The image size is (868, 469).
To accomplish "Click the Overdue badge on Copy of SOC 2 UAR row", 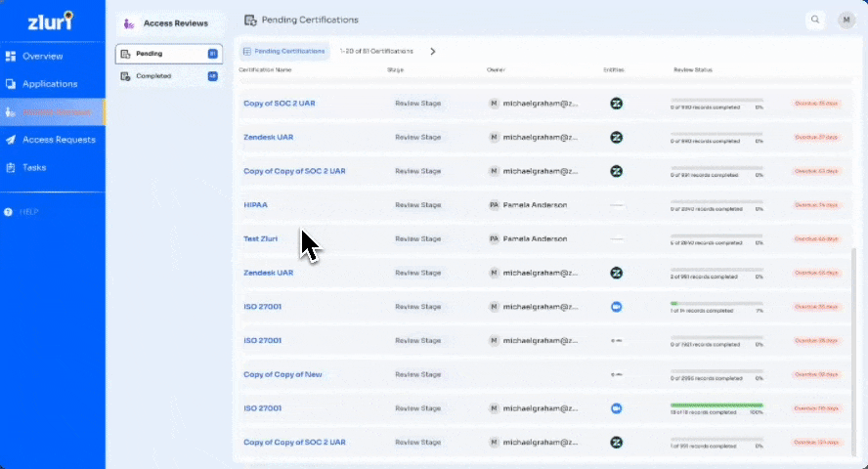I will coord(816,104).
